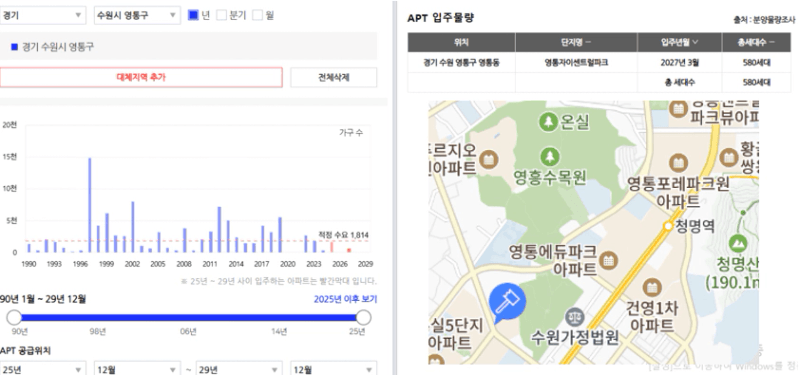Open the 29년 end year dropdown
Screen dimensions: 799x375
(x=239, y=369)
